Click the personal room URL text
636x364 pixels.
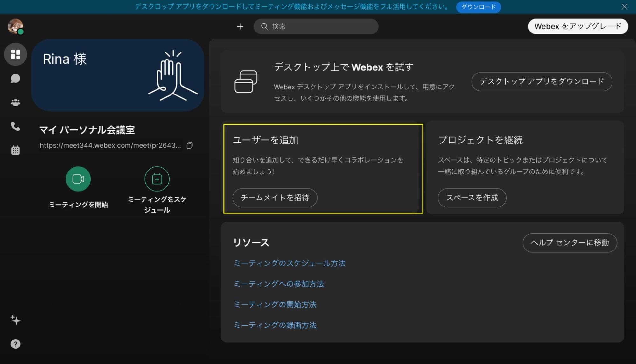110,145
